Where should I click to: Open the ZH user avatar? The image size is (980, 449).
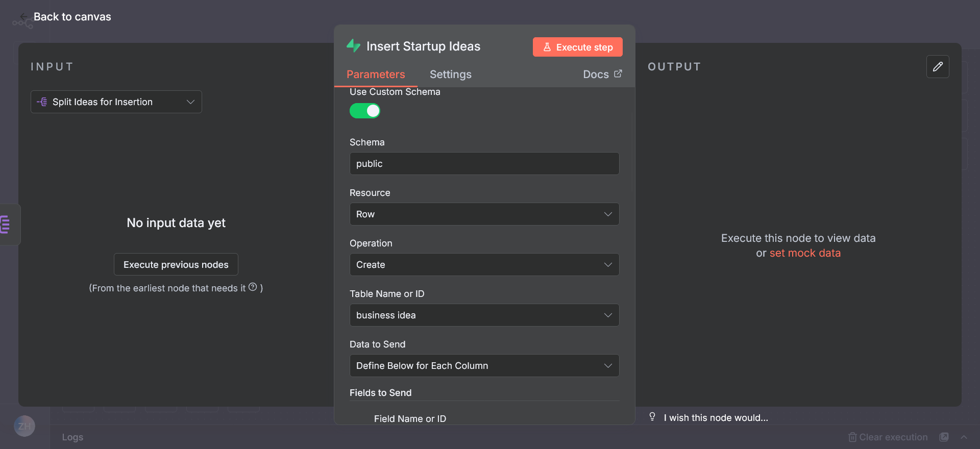pyautogui.click(x=24, y=426)
